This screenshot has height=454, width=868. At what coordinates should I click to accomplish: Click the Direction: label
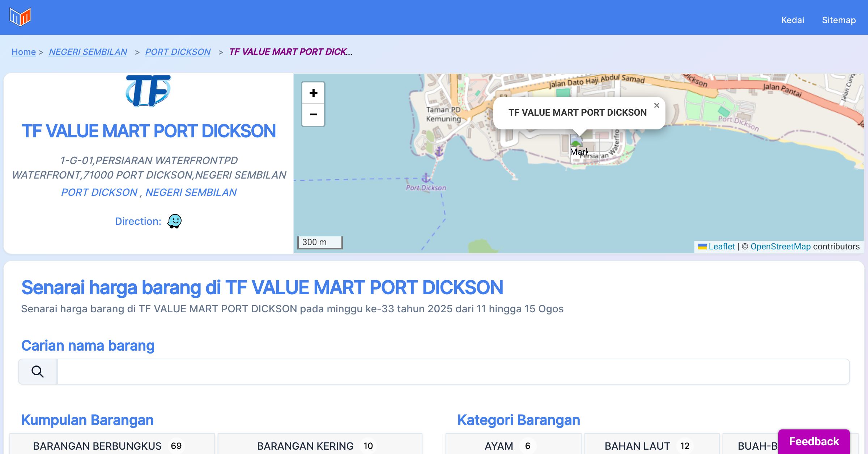pos(138,221)
